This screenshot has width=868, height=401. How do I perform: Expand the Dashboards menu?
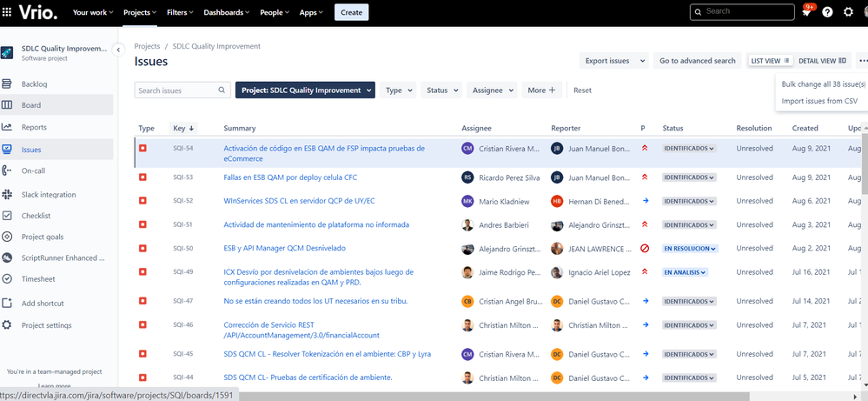[227, 12]
